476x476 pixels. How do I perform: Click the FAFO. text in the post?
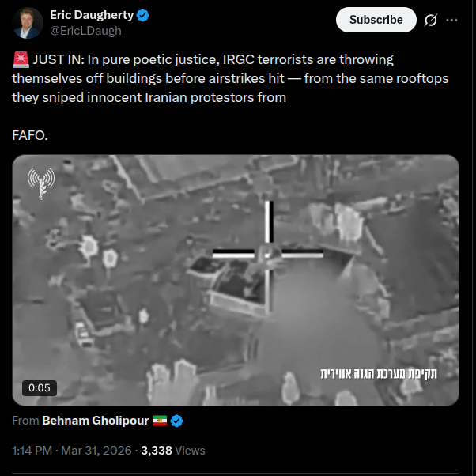[30, 135]
